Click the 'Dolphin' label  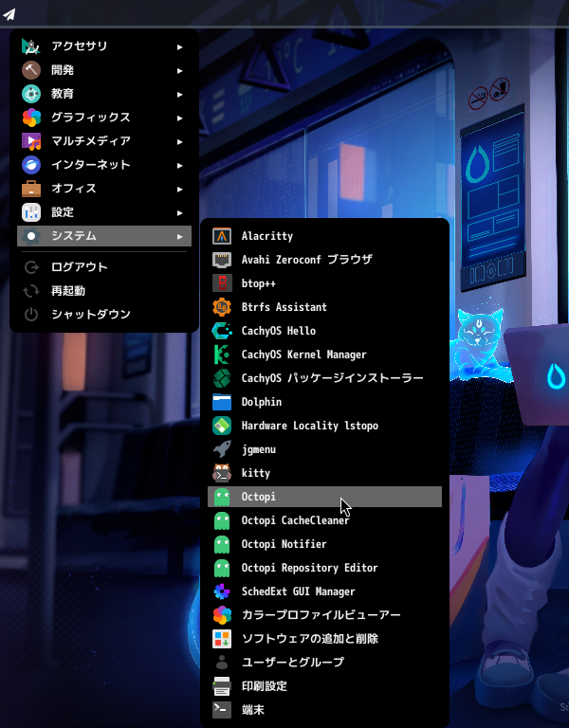pyautogui.click(x=262, y=402)
